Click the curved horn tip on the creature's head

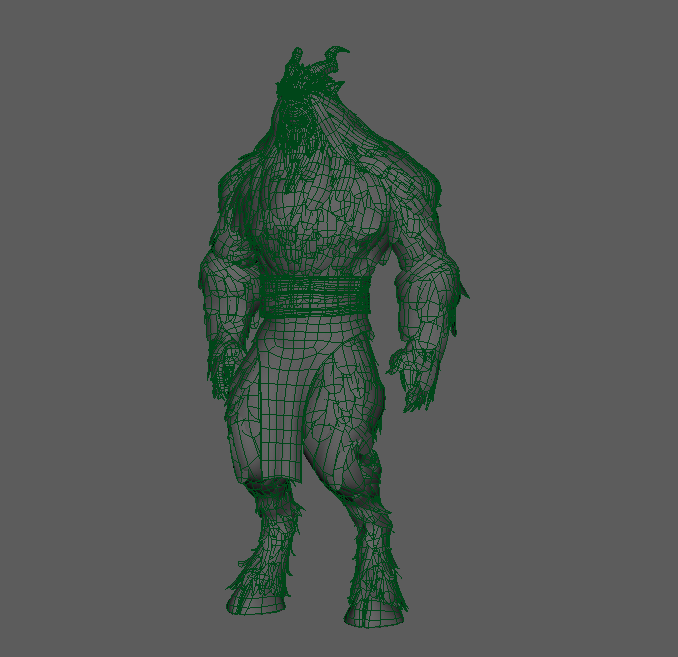click(341, 51)
